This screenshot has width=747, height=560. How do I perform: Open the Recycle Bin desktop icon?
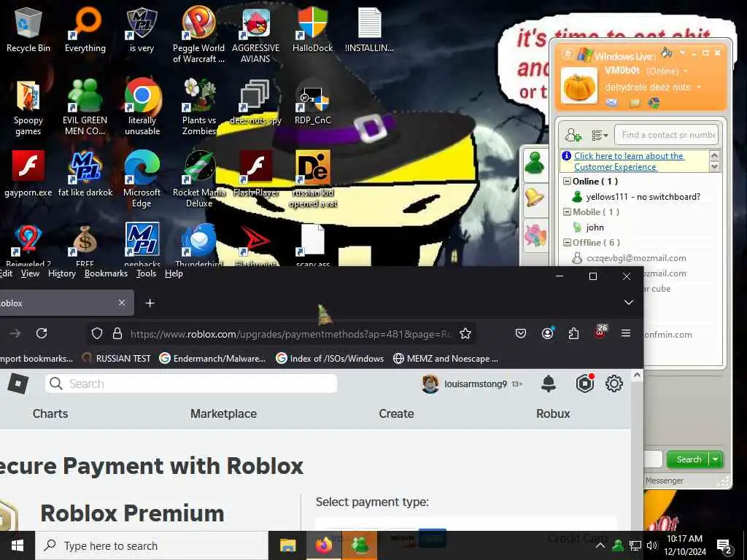pos(28,29)
